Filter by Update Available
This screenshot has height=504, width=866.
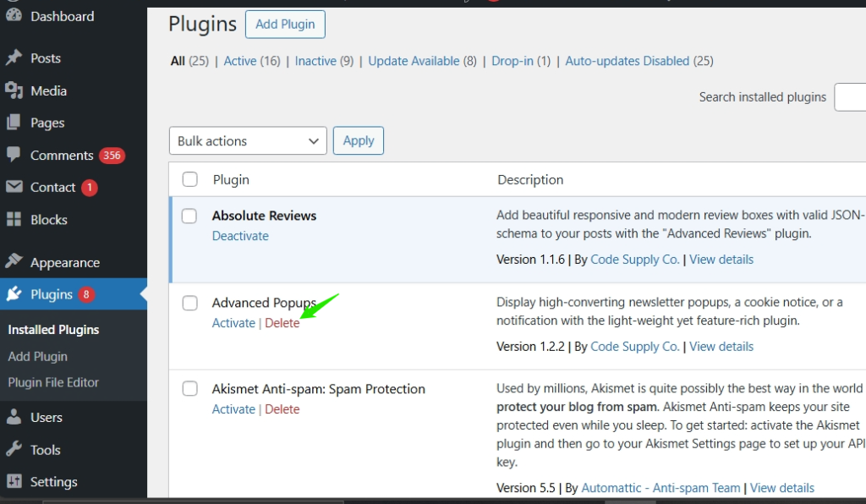coord(414,61)
